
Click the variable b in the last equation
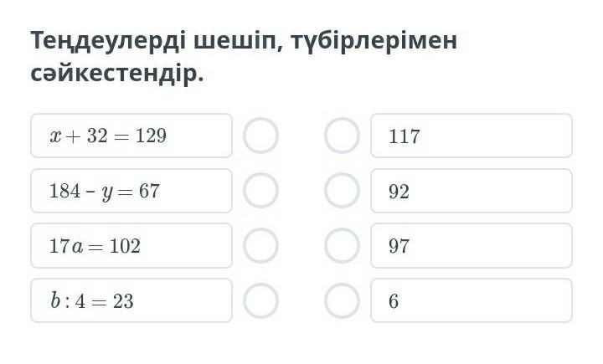[54, 301]
